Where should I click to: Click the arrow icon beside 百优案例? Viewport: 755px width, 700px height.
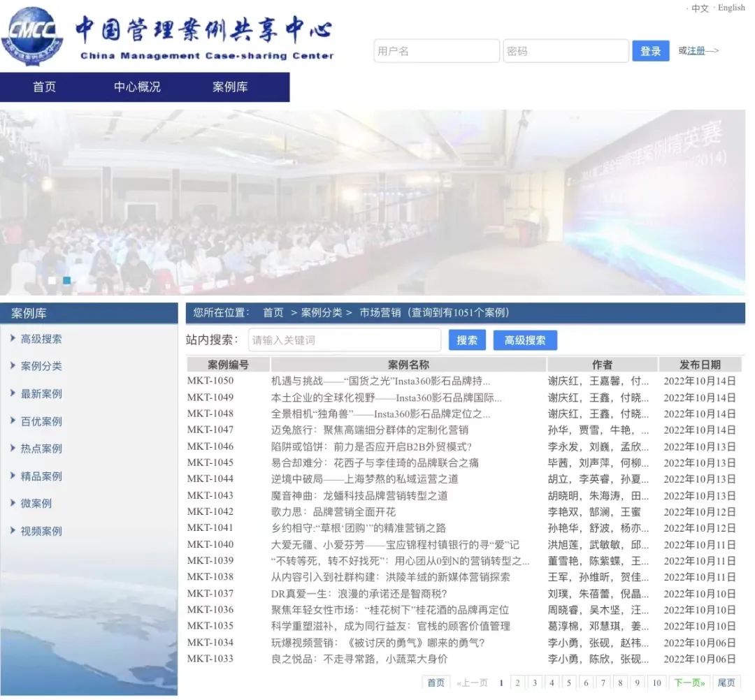13,421
